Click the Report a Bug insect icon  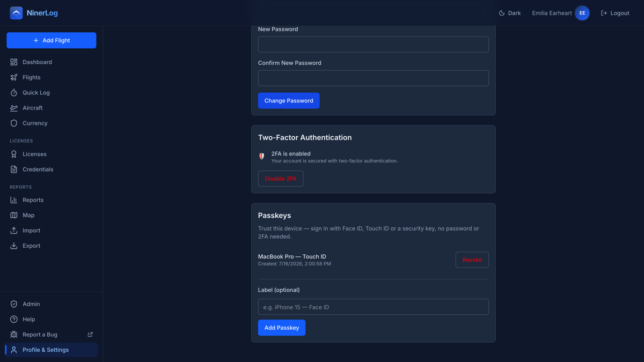click(x=14, y=335)
